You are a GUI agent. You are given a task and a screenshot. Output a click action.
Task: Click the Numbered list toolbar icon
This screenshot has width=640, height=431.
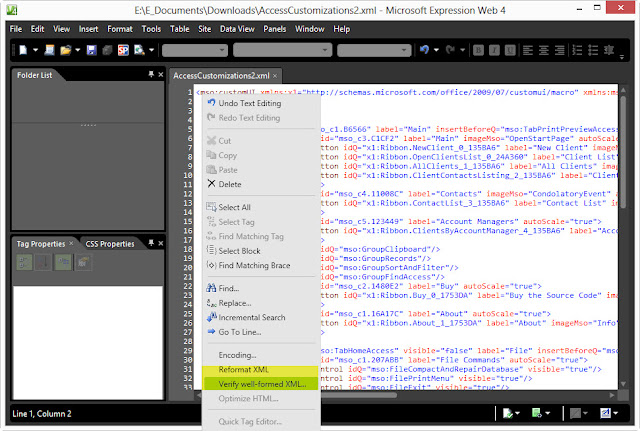tap(577, 50)
